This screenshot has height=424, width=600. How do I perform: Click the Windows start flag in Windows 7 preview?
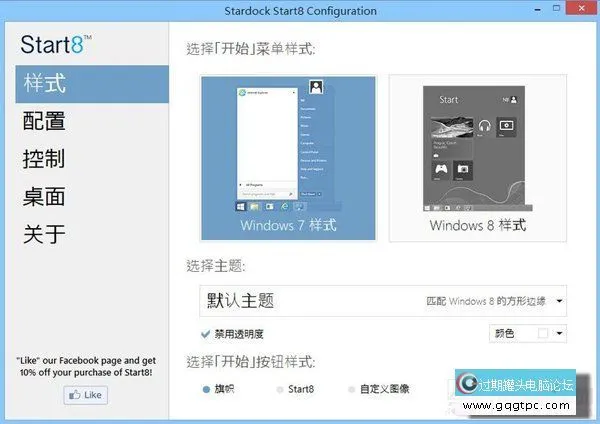tap(241, 205)
